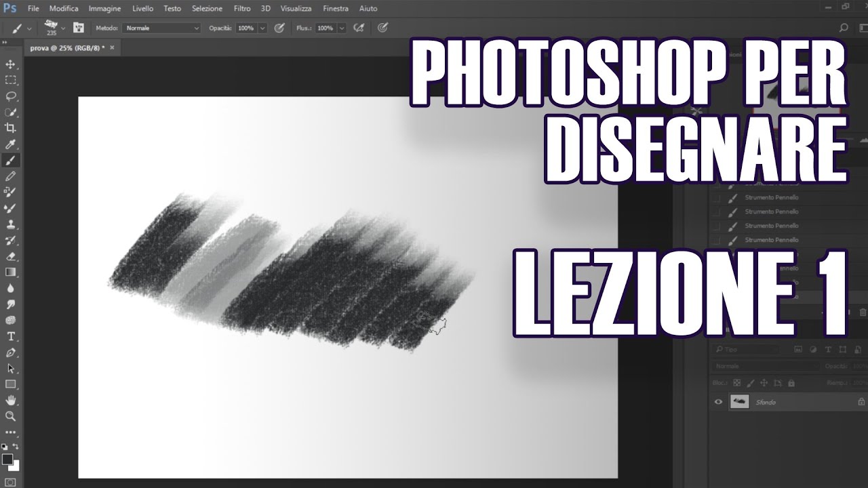This screenshot has height=488, width=868.
Task: Select the Gradient tool
Action: (x=10, y=272)
